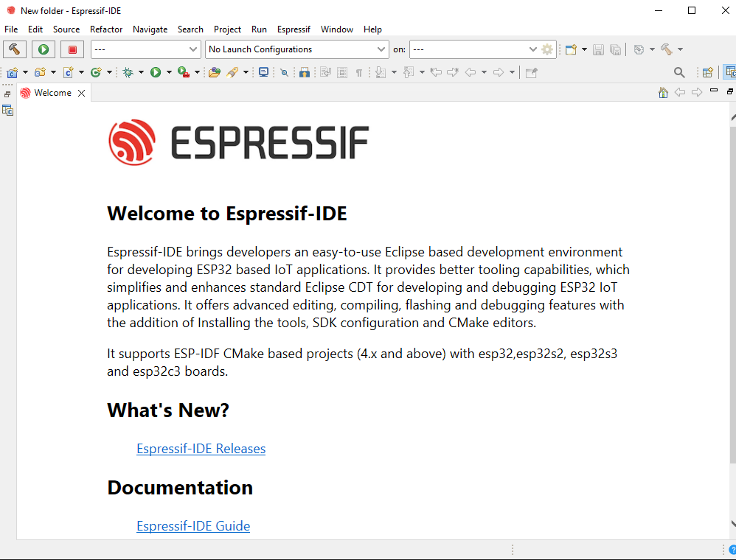Click the Open Type folder icon

215,72
